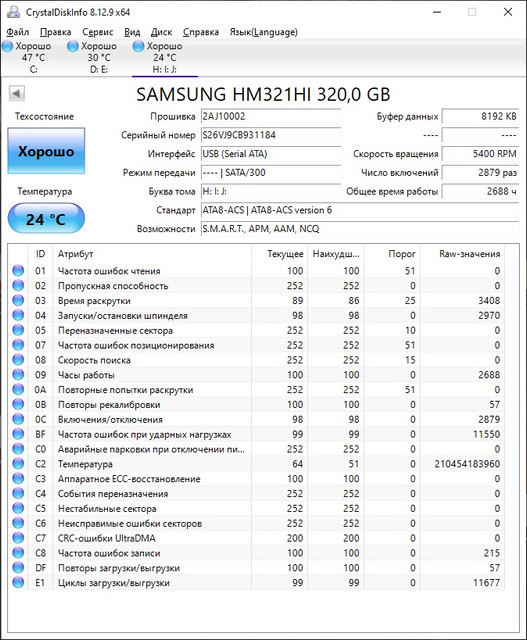The image size is (527, 640).
Task: Click status icon for 04 Запуски/остановки шпинделя
Action: 18,315
